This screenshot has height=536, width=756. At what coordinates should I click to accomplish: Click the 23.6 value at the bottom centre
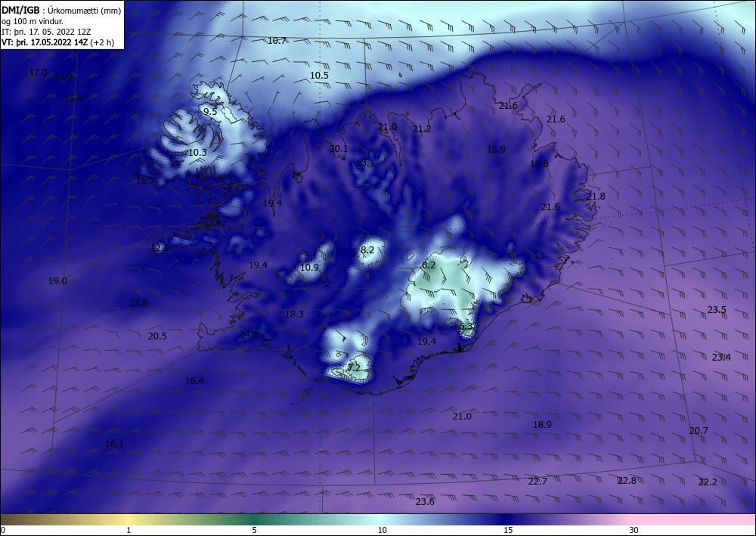click(x=425, y=502)
